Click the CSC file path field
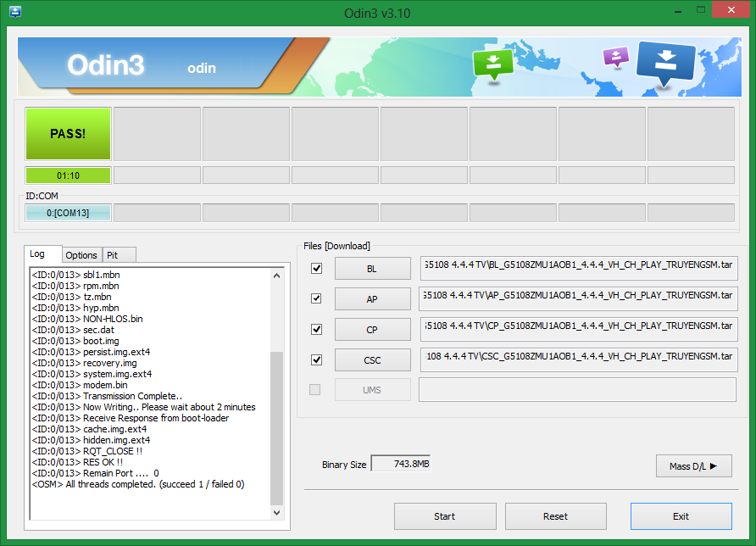The image size is (756, 546). tap(579, 359)
